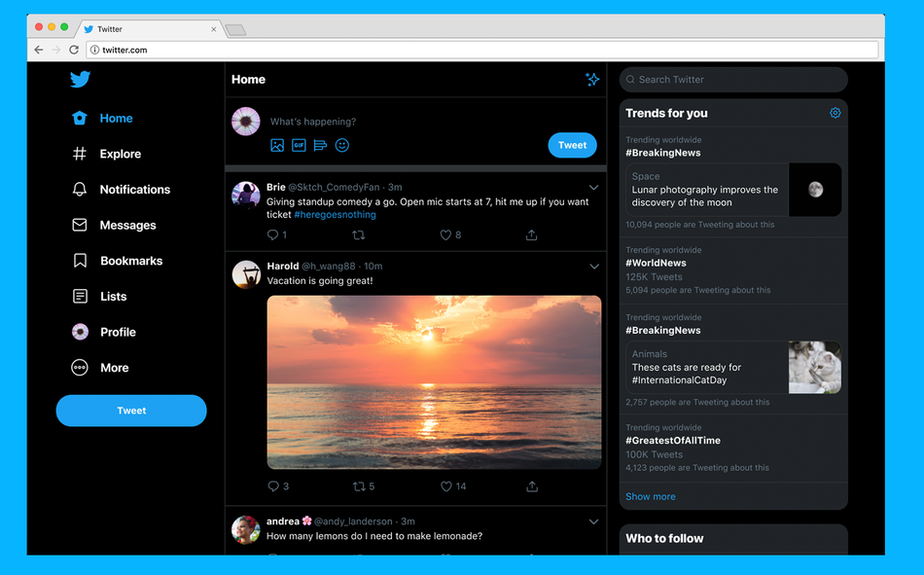Open the emoji picker in the composer
The image size is (924, 575).
point(341,145)
